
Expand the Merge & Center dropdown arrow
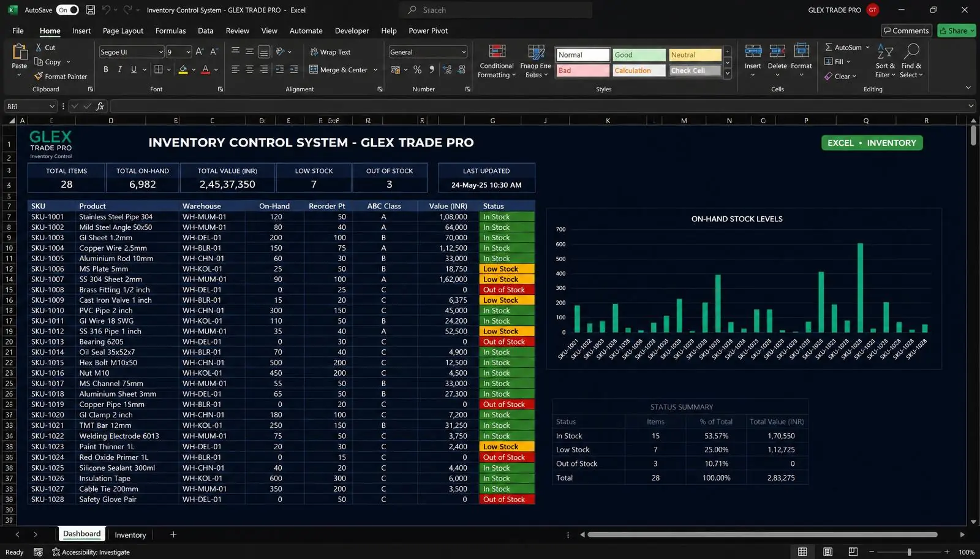[375, 70]
